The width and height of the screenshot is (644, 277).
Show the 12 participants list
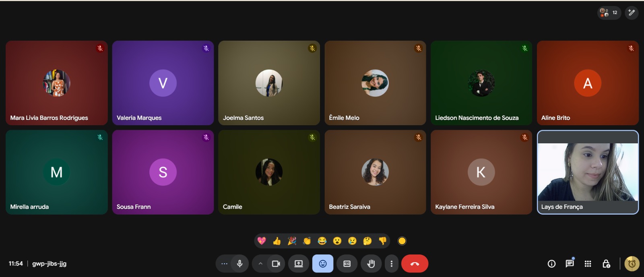(x=609, y=12)
